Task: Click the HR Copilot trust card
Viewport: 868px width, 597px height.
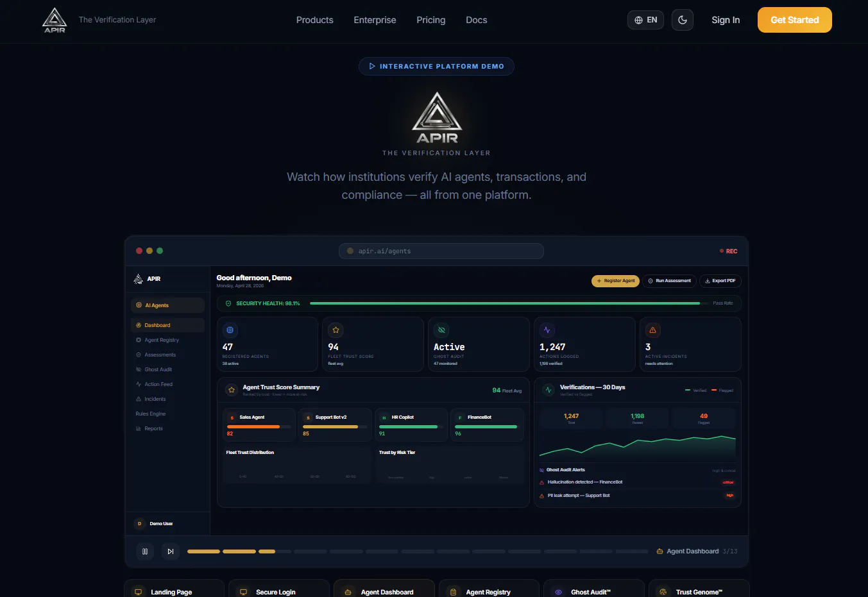Action: tap(411, 425)
